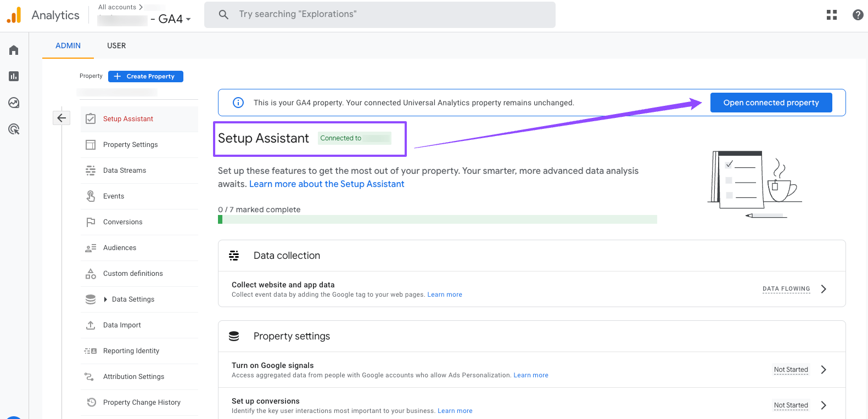The image size is (868, 419).
Task: Click the Data Streams icon
Action: [91, 171]
